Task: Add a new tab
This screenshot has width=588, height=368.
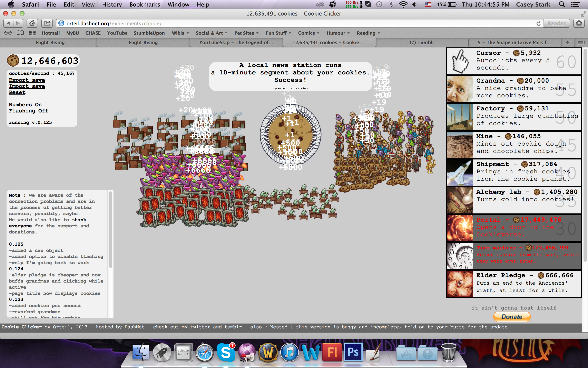Action: coord(568,42)
